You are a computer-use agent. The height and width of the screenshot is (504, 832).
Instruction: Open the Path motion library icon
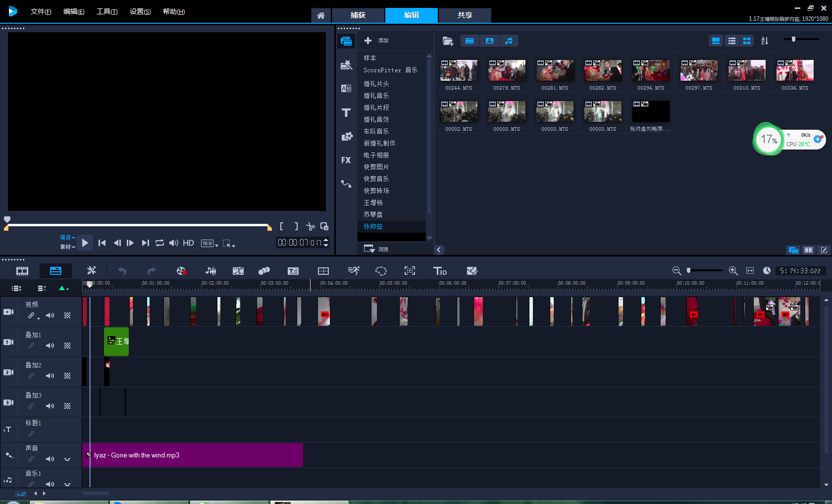tap(346, 184)
